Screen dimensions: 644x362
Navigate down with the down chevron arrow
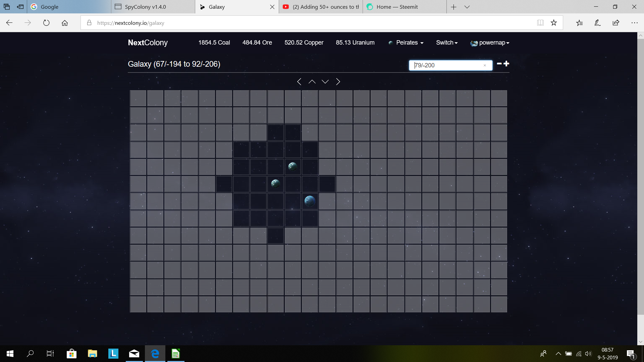click(x=325, y=81)
